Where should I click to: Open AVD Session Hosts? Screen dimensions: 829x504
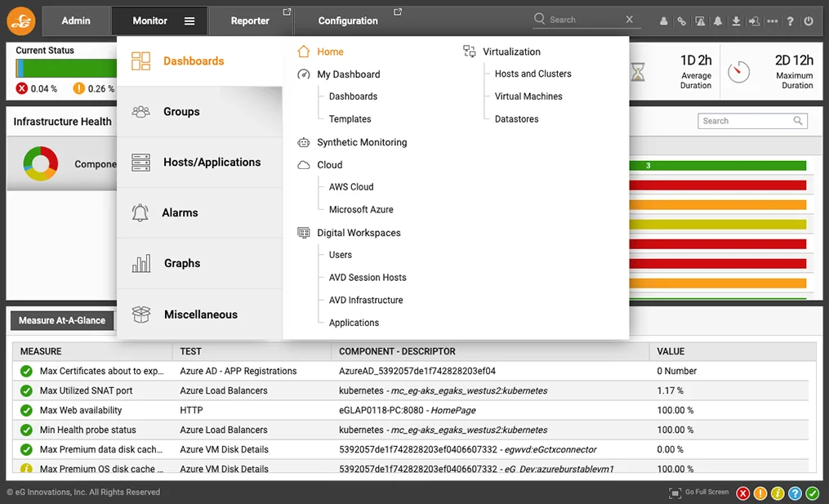tap(368, 277)
